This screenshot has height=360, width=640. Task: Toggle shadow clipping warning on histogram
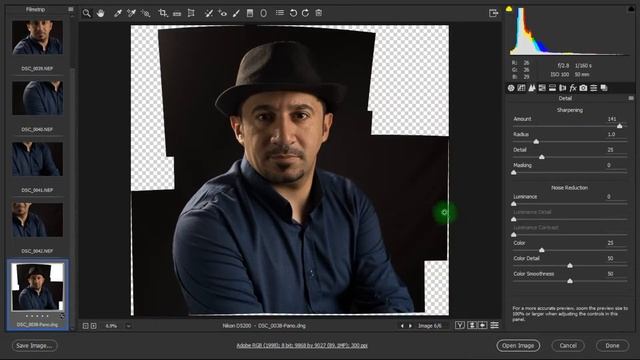click(x=509, y=9)
